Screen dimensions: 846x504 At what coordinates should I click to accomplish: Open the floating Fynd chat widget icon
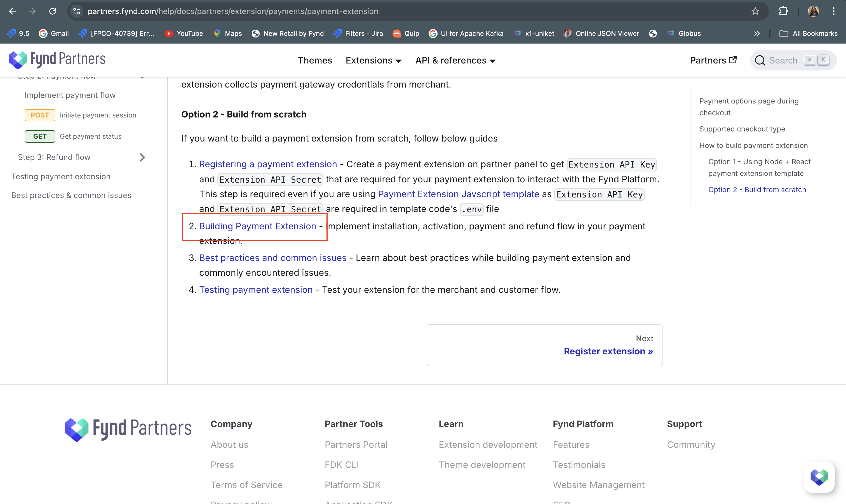click(819, 477)
